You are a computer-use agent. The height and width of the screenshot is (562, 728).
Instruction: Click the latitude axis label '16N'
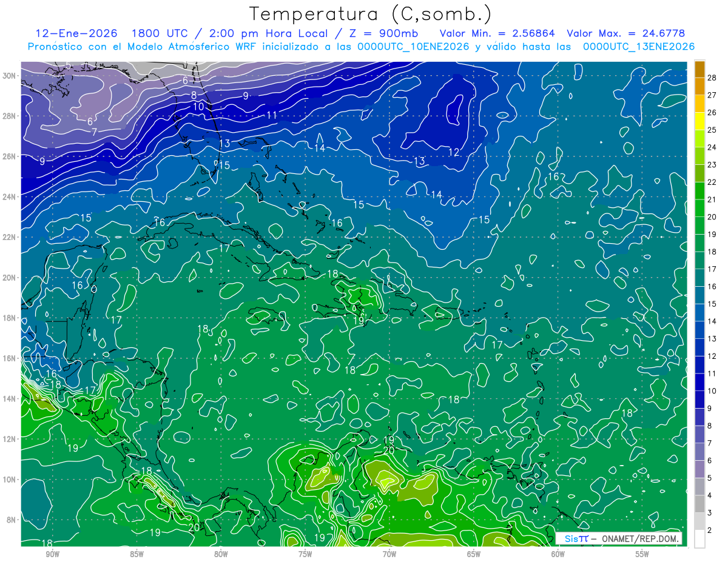[10, 358]
